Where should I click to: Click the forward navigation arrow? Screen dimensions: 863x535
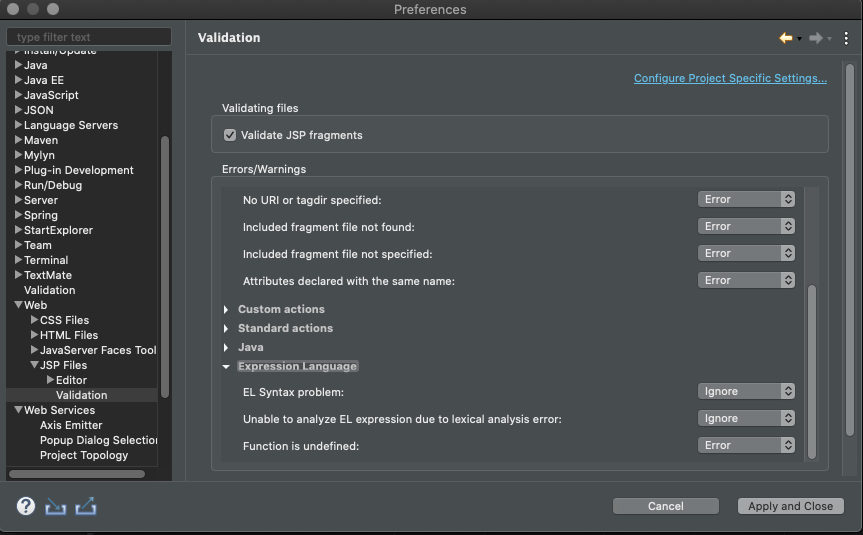816,38
